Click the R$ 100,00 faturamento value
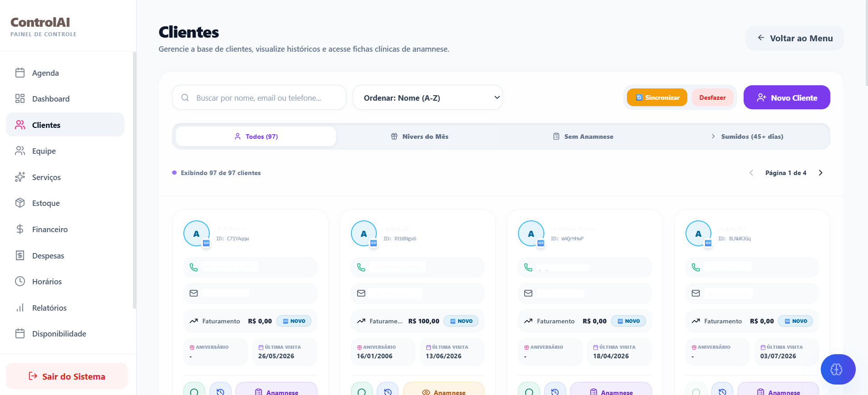 point(424,321)
